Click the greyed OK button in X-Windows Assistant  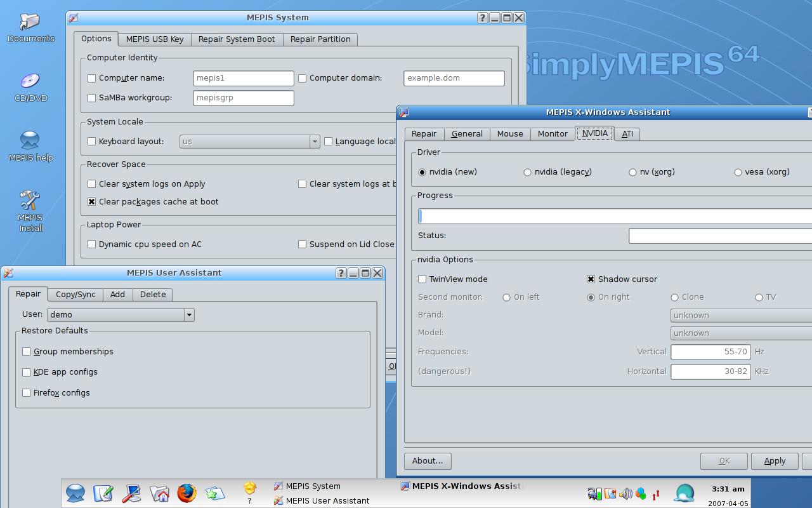coord(724,461)
